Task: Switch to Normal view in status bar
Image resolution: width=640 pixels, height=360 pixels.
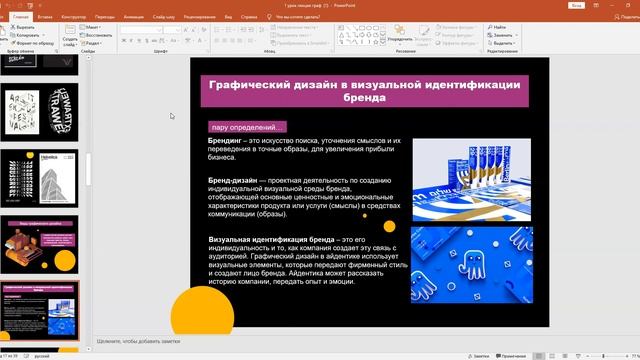Action: point(539,356)
